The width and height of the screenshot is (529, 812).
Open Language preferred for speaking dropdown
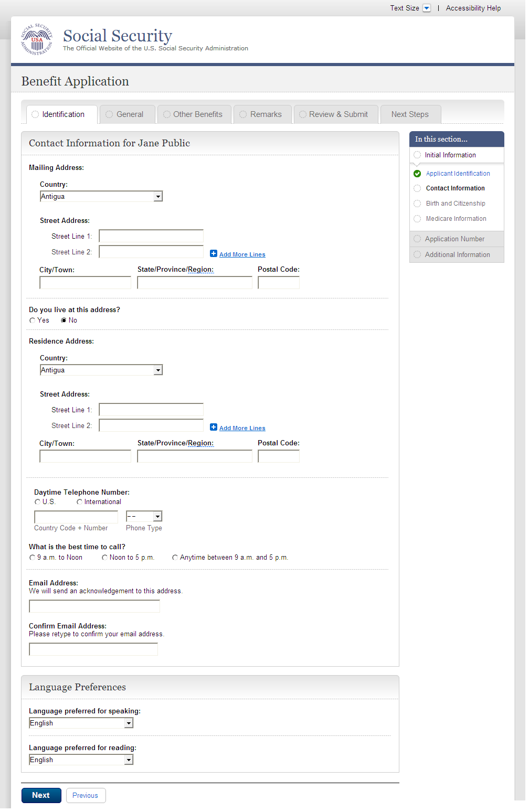(x=81, y=723)
